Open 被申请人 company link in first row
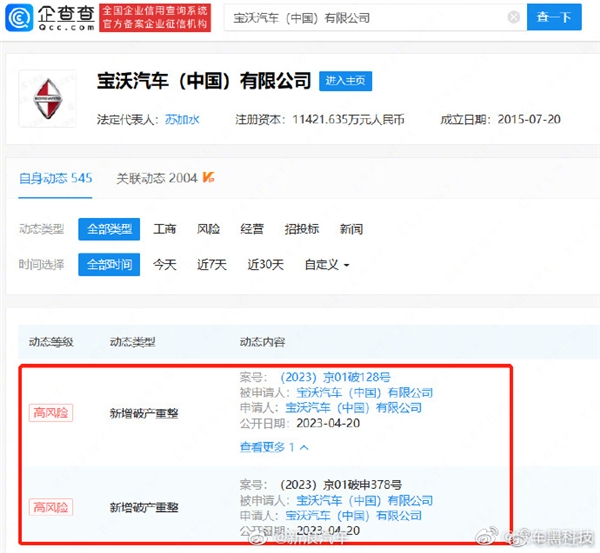The width and height of the screenshot is (600, 553). tap(365, 393)
